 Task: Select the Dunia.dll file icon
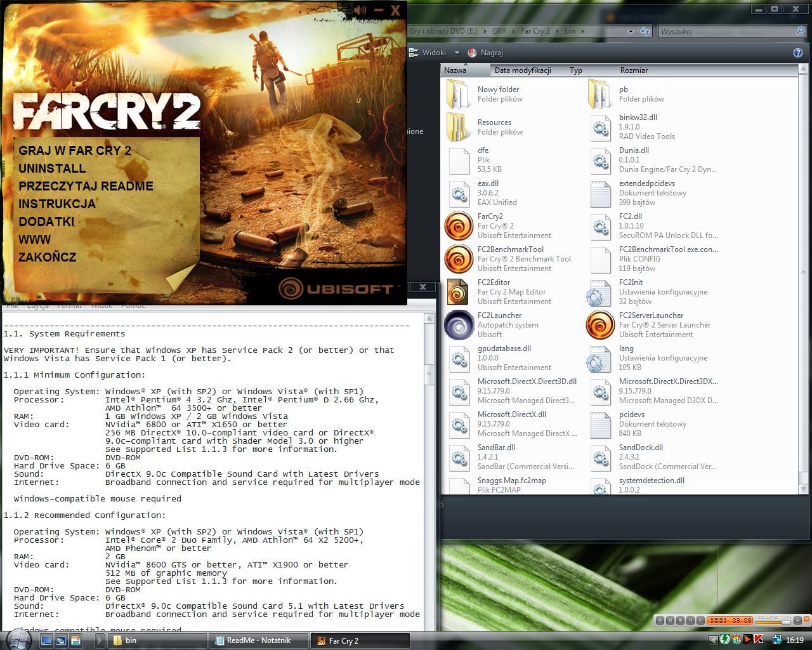(600, 160)
